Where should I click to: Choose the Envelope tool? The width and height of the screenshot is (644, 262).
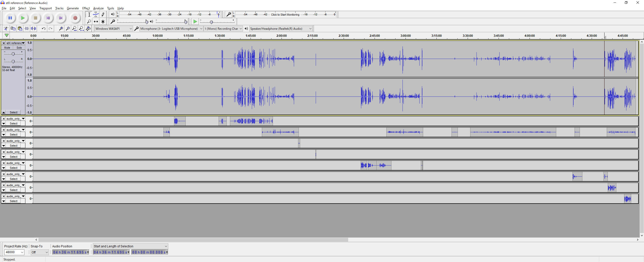96,15
